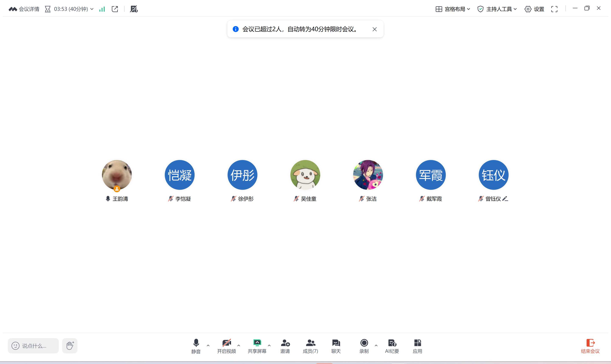Click the 结束会议 end meeting button
Viewport: 611px width, 364px height.
(x=590, y=346)
